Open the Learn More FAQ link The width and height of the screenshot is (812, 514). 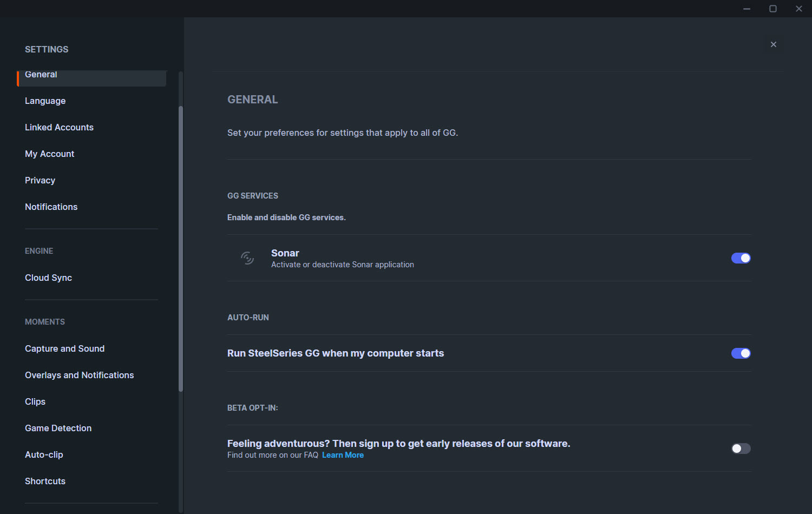[x=343, y=455]
